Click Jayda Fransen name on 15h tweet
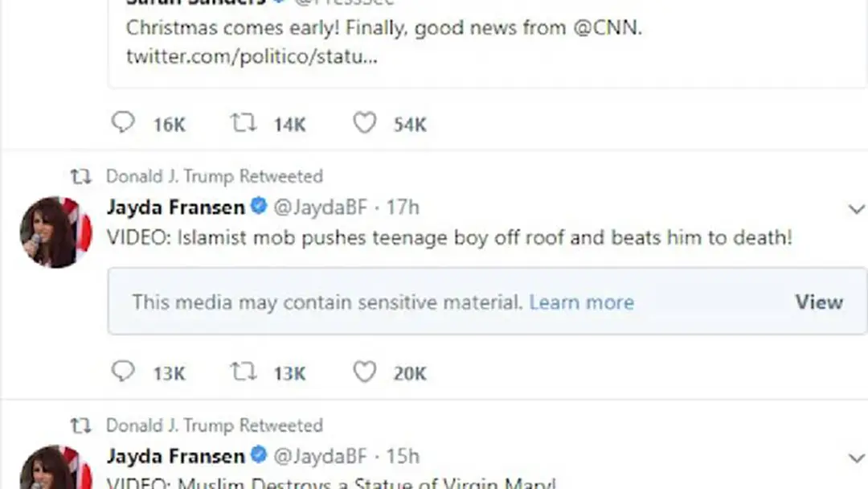The width and height of the screenshot is (868, 489). click(175, 456)
